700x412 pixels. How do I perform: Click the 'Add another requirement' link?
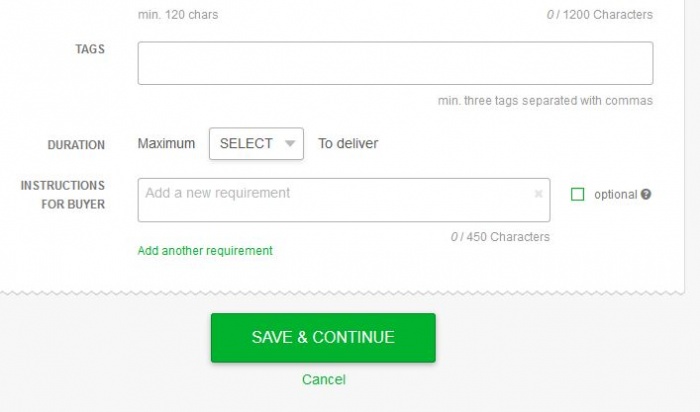click(204, 250)
